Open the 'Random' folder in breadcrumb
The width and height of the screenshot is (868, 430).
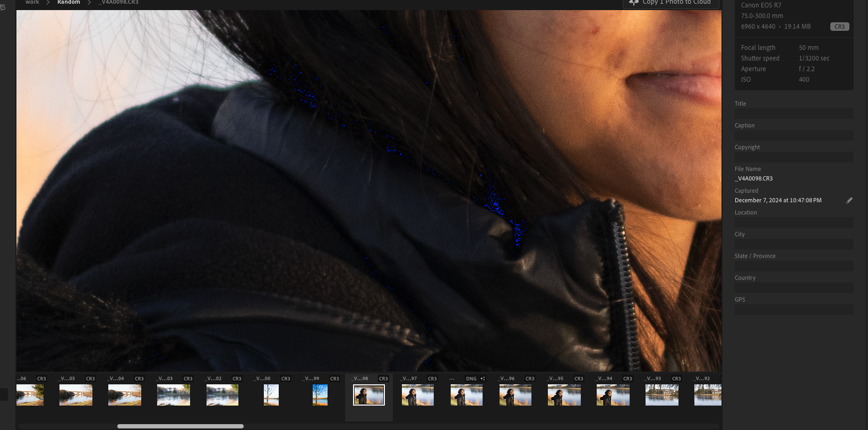68,2
